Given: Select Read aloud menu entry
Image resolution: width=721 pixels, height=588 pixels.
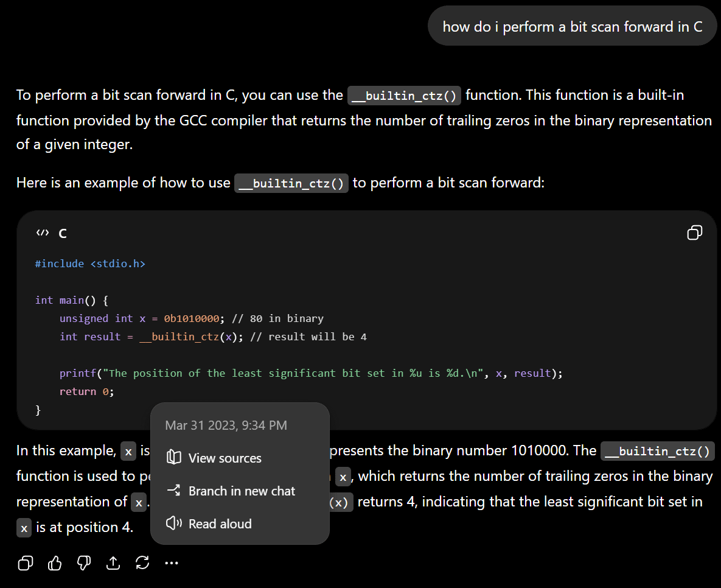Looking at the screenshot, I should tap(240, 523).
